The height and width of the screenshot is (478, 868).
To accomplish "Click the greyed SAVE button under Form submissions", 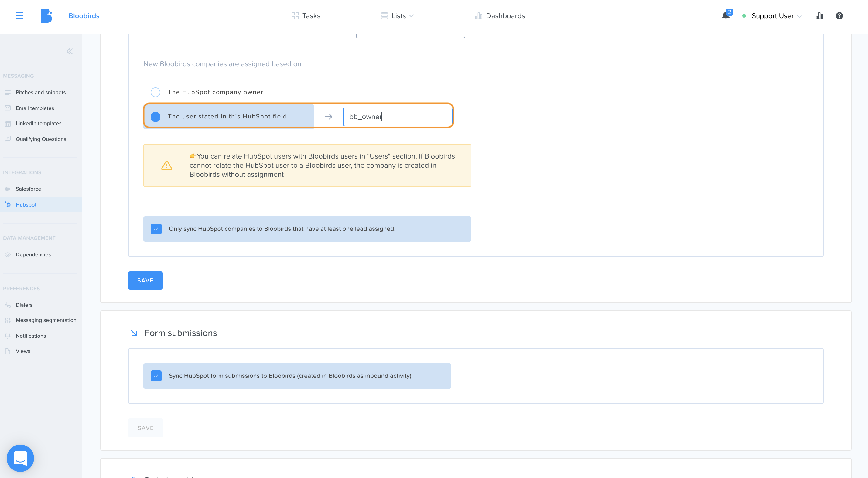I will point(145,428).
